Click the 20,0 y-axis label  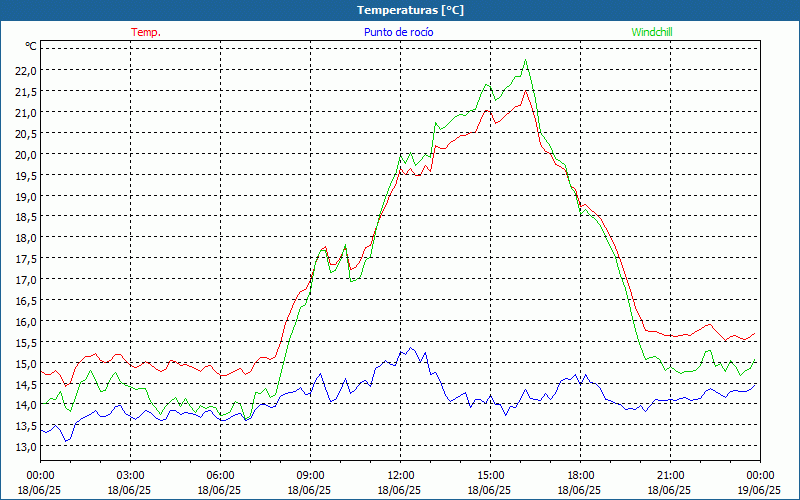point(26,154)
